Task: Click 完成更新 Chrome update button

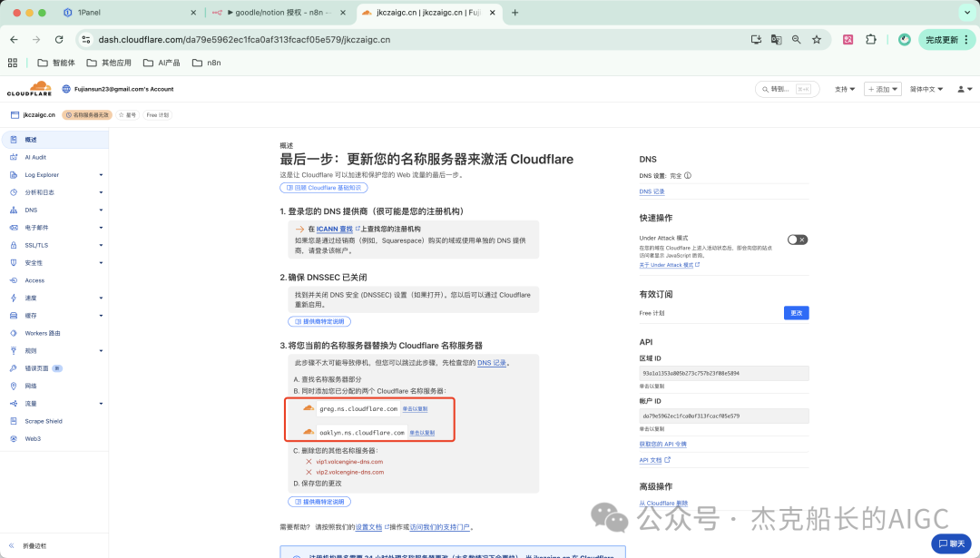Action: pos(946,39)
